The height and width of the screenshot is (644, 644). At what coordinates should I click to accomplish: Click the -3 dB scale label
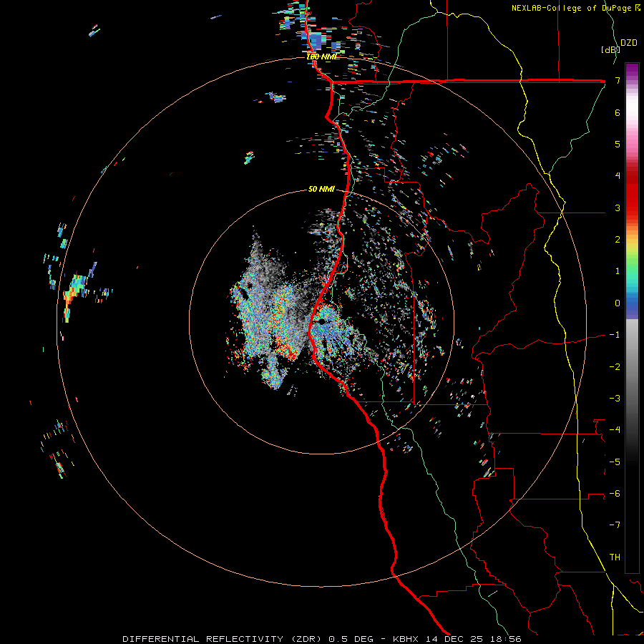(615, 399)
